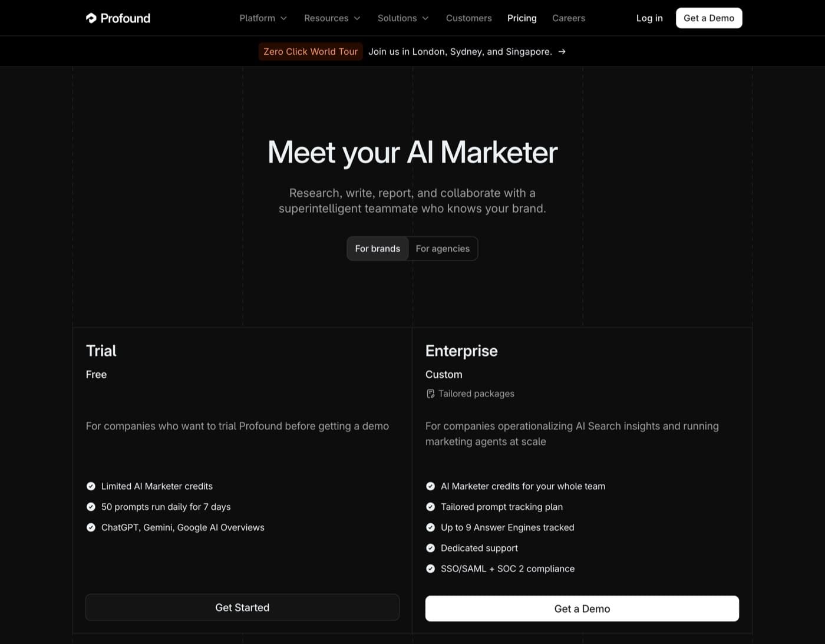Click the Free price label

click(x=96, y=374)
